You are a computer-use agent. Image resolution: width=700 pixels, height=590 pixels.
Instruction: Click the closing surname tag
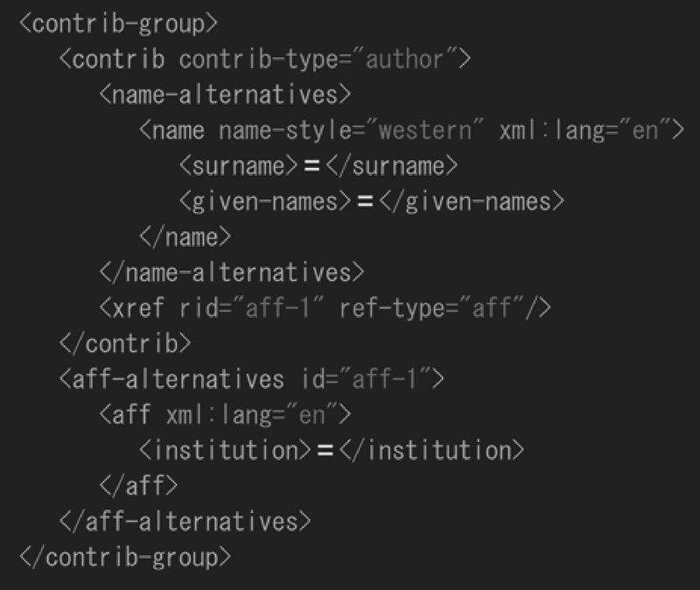[x=392, y=166]
